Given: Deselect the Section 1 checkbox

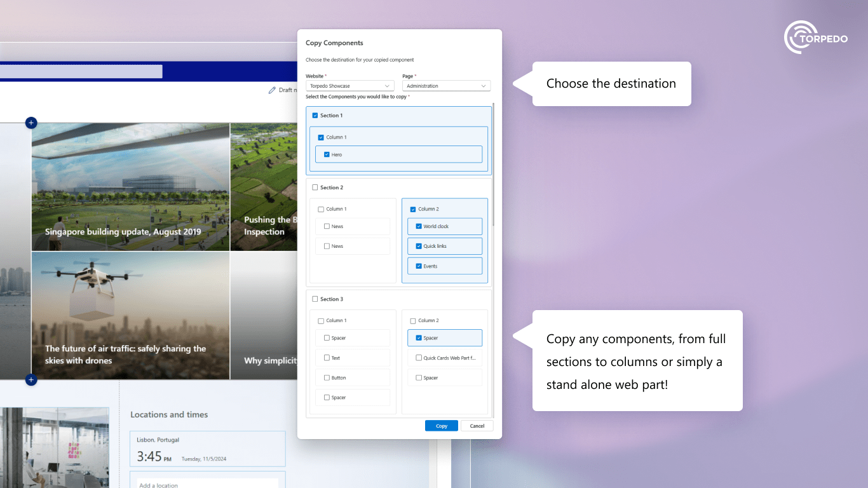Looking at the screenshot, I should tap(315, 115).
